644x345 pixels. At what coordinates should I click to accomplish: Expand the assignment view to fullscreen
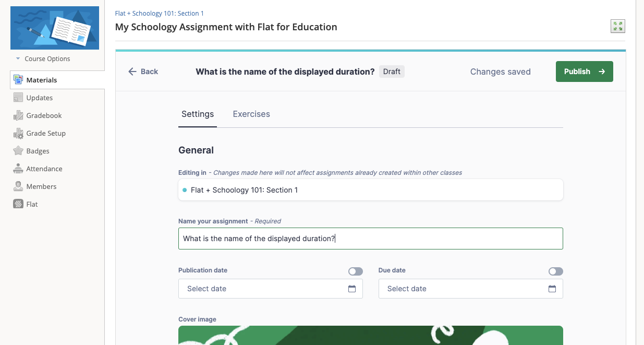pos(617,26)
